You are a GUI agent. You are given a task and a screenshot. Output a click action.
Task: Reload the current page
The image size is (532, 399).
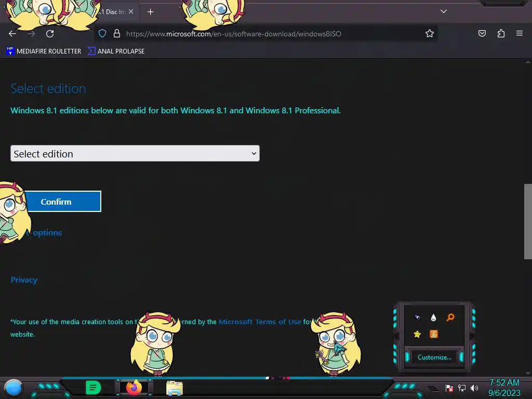pos(50,34)
